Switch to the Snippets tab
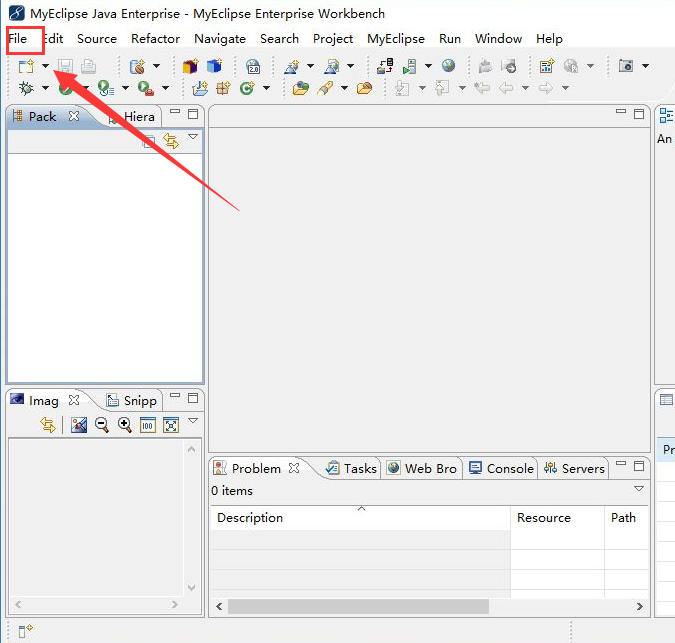The height and width of the screenshot is (643, 675). 132,401
